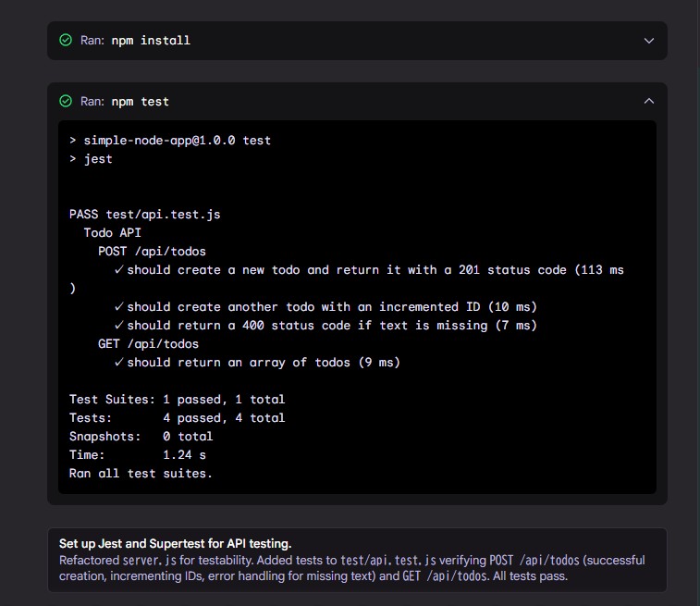Image resolution: width=700 pixels, height=606 pixels.
Task: Click the green checkmark beside npm install
Action: (66, 41)
